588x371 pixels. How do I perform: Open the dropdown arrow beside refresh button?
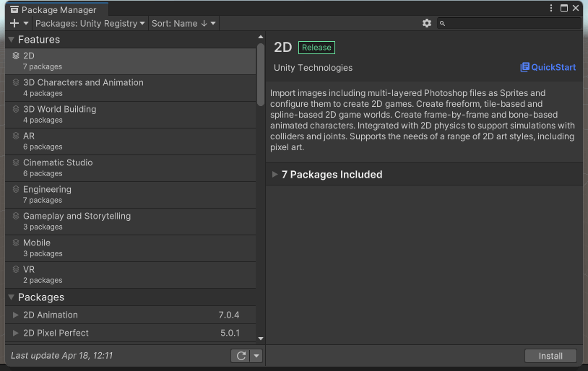coord(256,356)
